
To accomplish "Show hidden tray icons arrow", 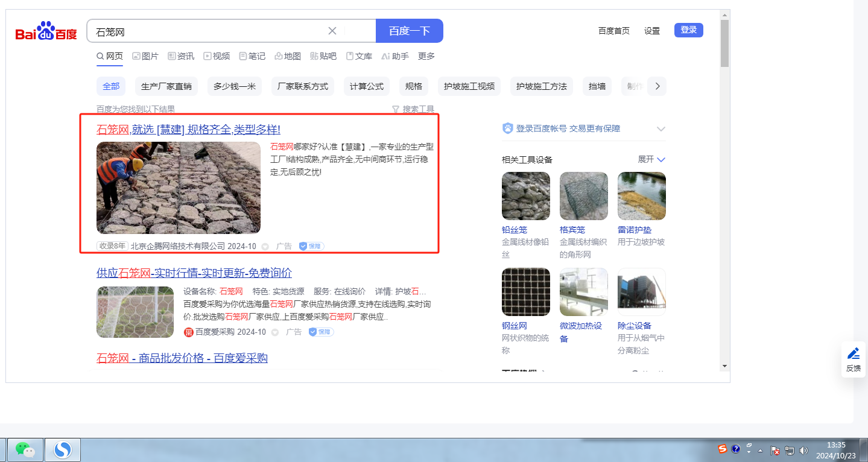I will coord(761,451).
